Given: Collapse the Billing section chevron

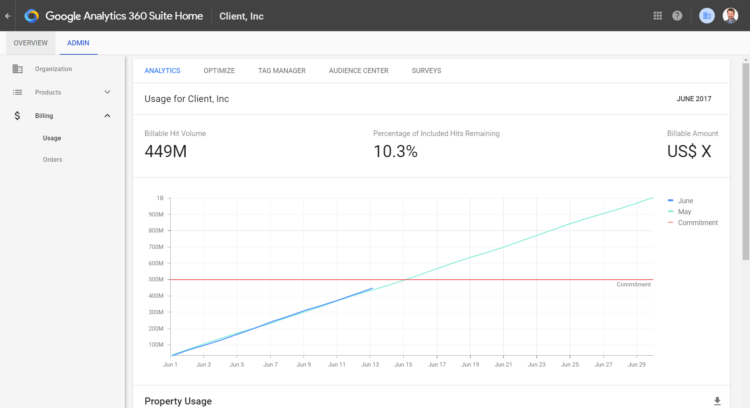Looking at the screenshot, I should point(107,116).
